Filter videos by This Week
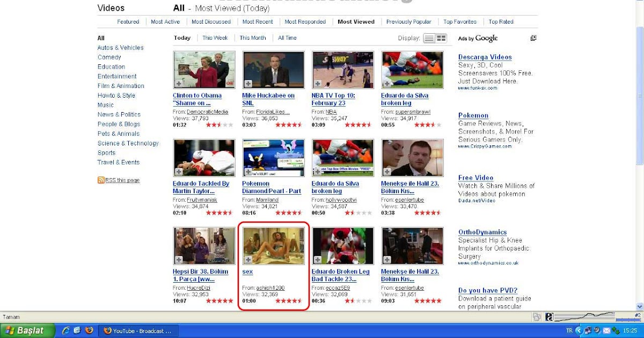Viewport: 644px width, 338px height. click(215, 38)
